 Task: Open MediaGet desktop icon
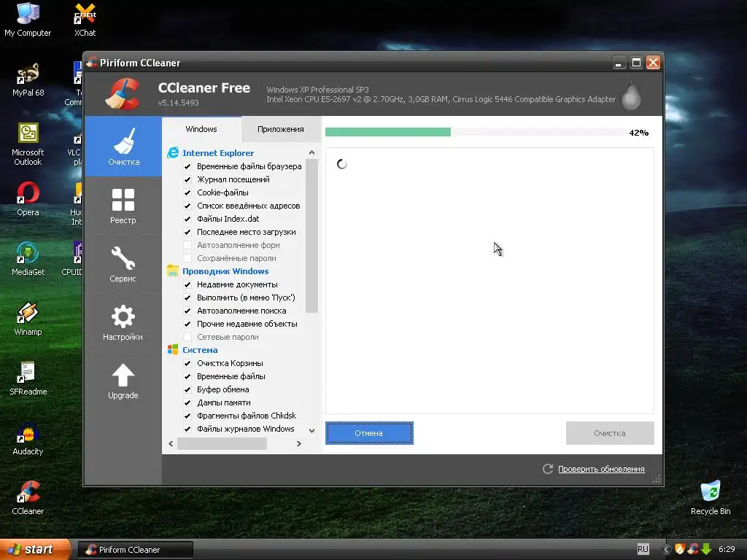pos(28,260)
